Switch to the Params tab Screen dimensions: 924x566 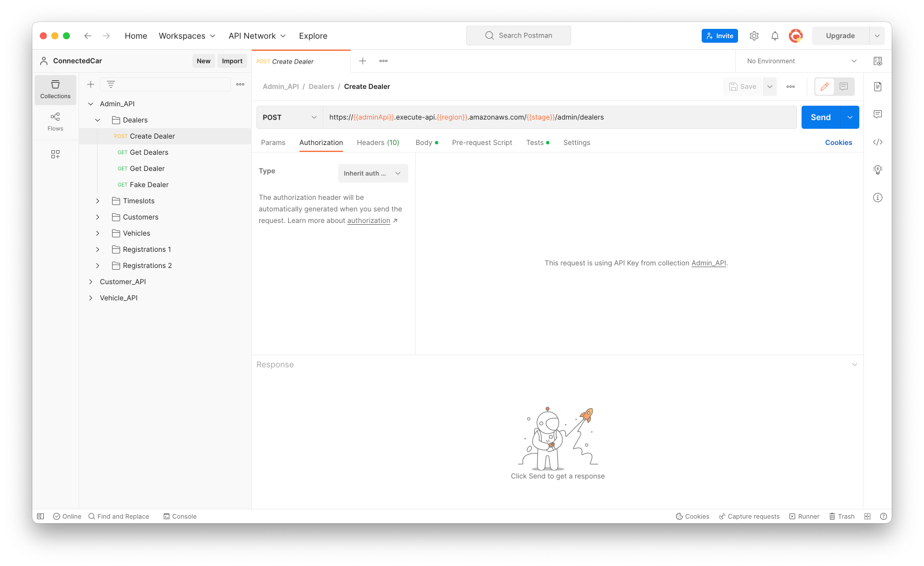(x=273, y=143)
